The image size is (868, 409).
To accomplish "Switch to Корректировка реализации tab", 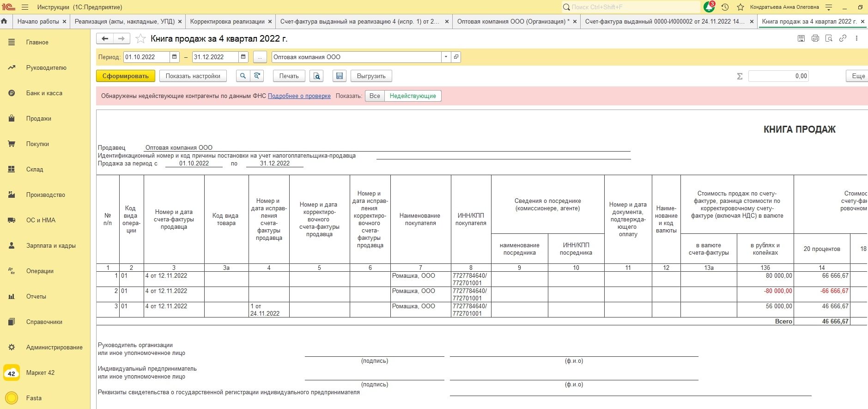I will click(227, 21).
